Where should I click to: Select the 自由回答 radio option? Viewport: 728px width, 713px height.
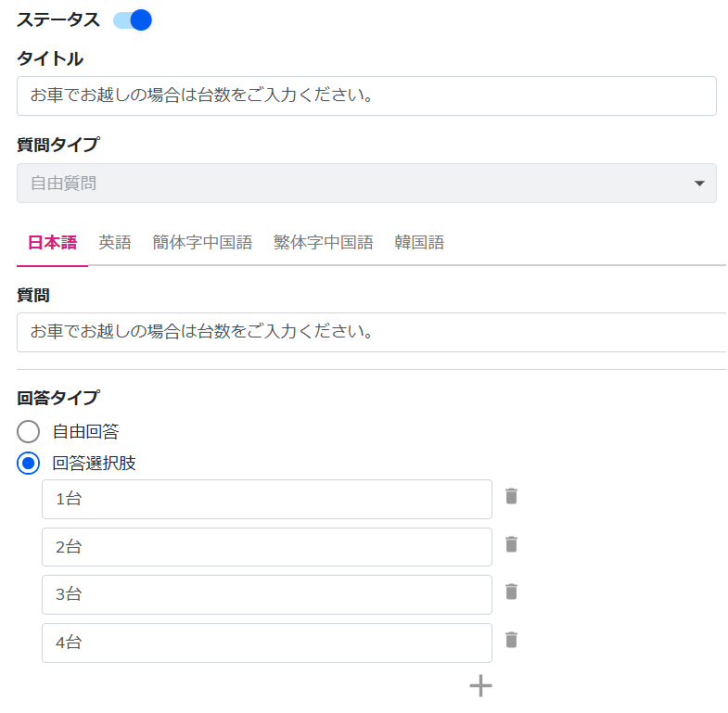click(x=29, y=432)
